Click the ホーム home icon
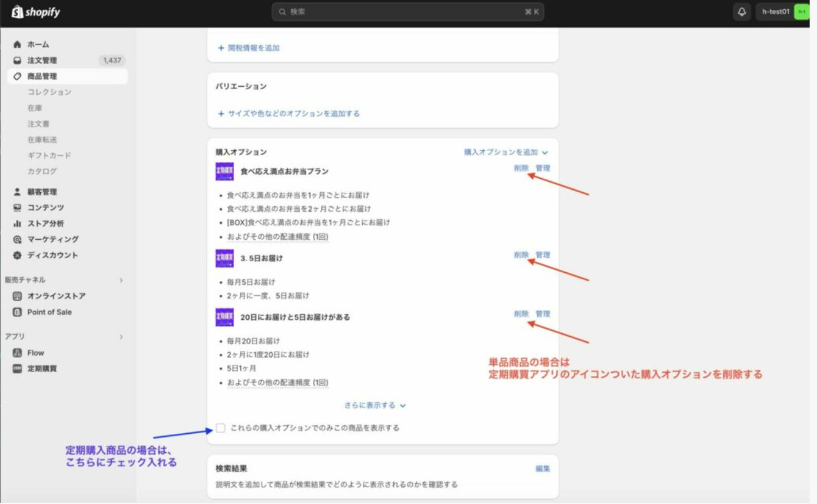The width and height of the screenshot is (817, 504). 17,44
